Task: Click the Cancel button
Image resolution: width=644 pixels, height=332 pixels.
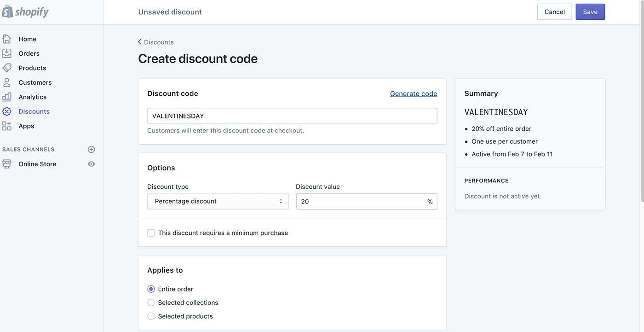Action: tap(554, 12)
